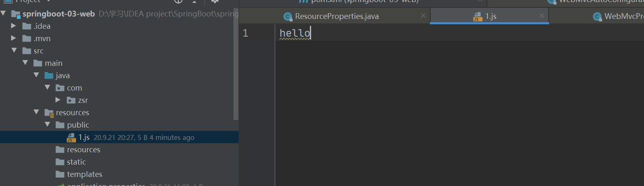The width and height of the screenshot is (644, 186).
Task: Collapse the public folder arrow
Action: tap(48, 125)
